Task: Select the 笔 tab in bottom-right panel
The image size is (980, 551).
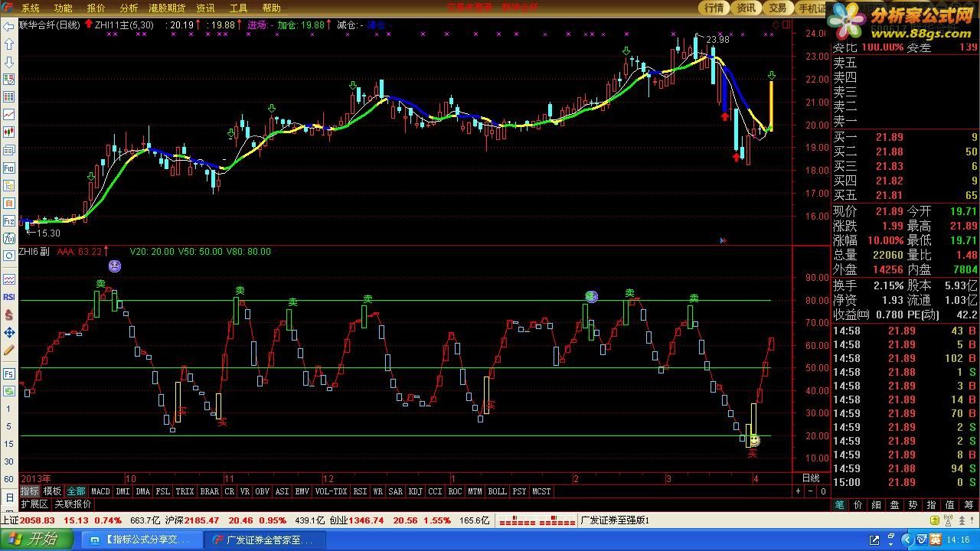Action: (x=840, y=505)
